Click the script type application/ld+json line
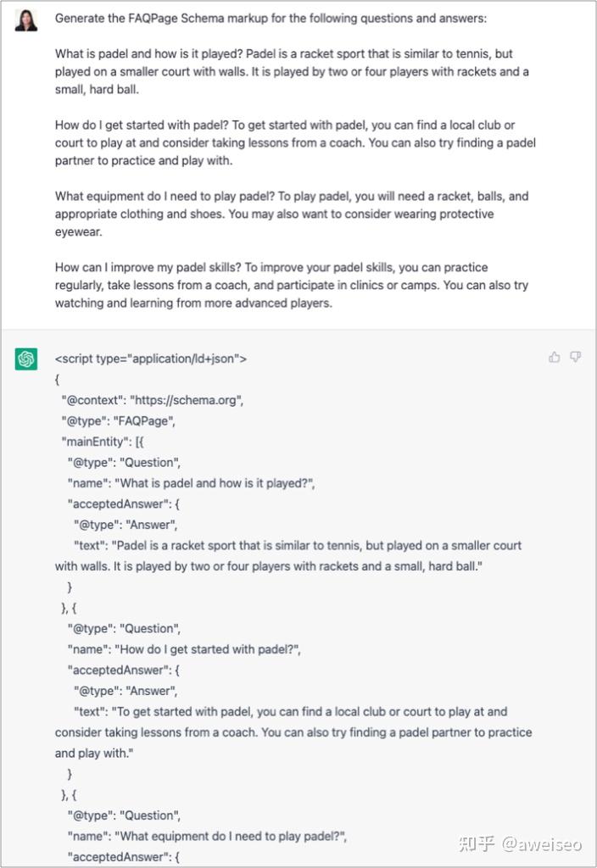The image size is (597, 868). [x=151, y=359]
